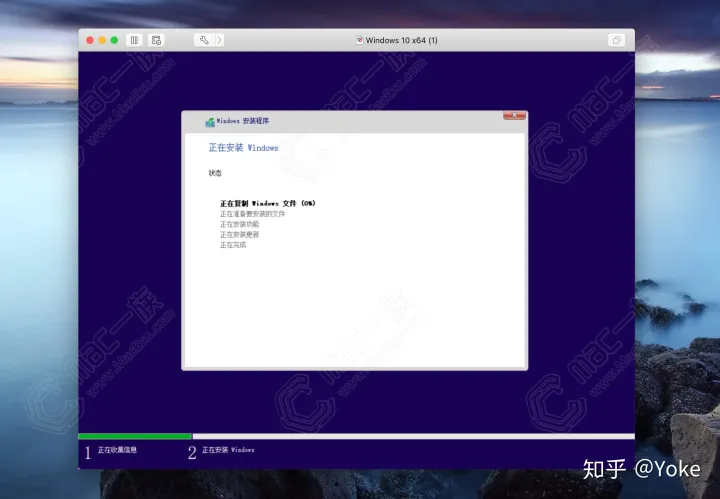Take a snapshot of the VM
Image resolution: width=720 pixels, height=499 pixels.
pos(156,40)
